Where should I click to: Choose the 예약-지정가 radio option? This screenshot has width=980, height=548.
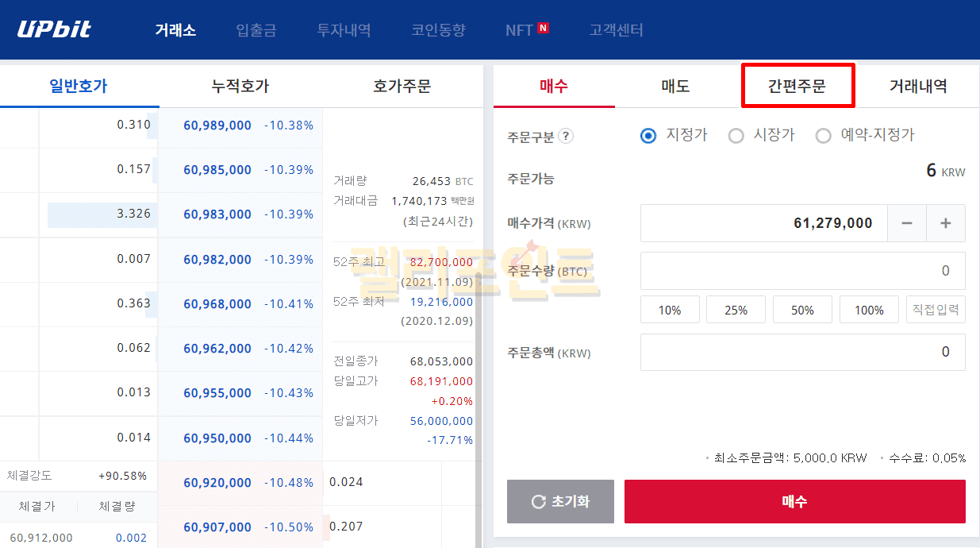click(x=824, y=136)
